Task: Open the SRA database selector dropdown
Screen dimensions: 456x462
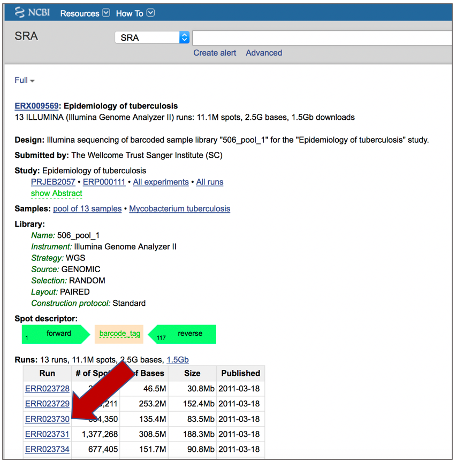Action: click(152, 37)
